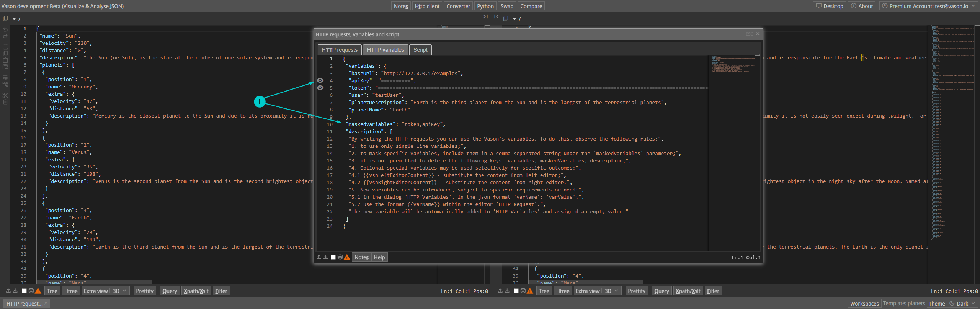Click database icon in left editor status bar

pos(31,291)
